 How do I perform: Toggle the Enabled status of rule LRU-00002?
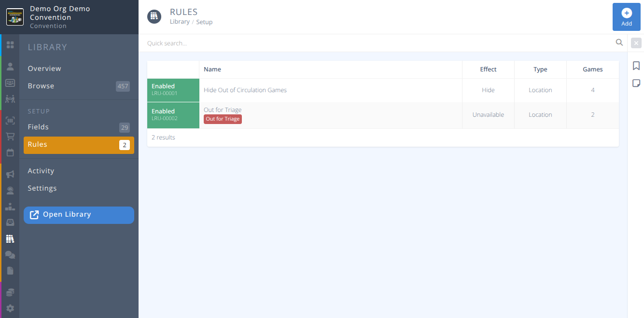click(173, 115)
